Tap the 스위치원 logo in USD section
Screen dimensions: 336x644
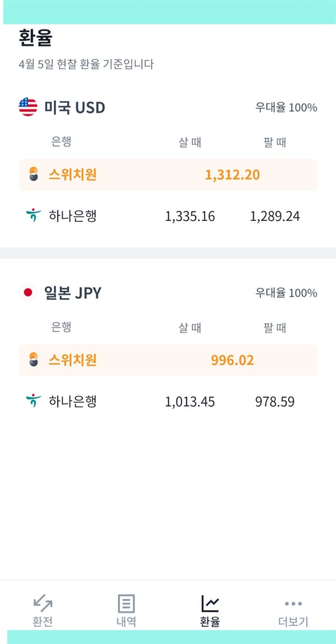33,174
